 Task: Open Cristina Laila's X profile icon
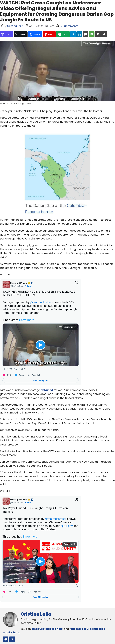pos(12,639)
